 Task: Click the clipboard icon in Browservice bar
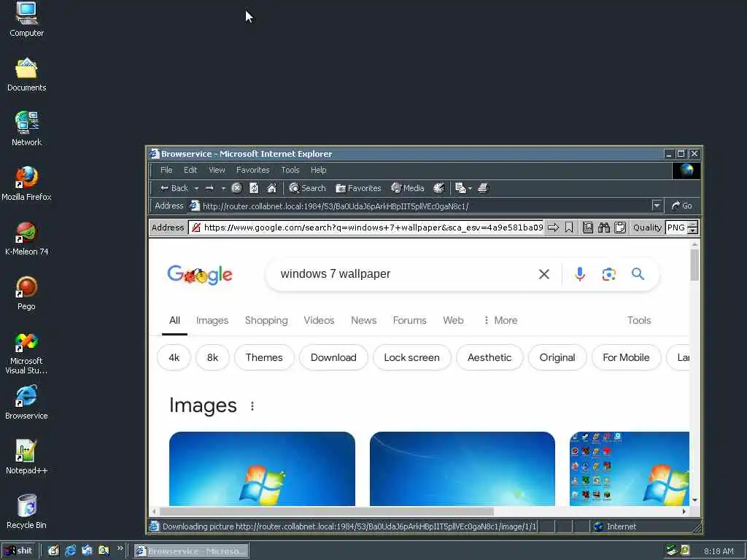click(619, 227)
